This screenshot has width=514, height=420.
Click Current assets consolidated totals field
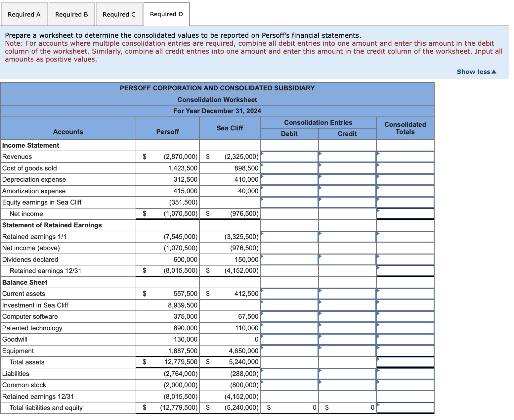click(x=405, y=294)
